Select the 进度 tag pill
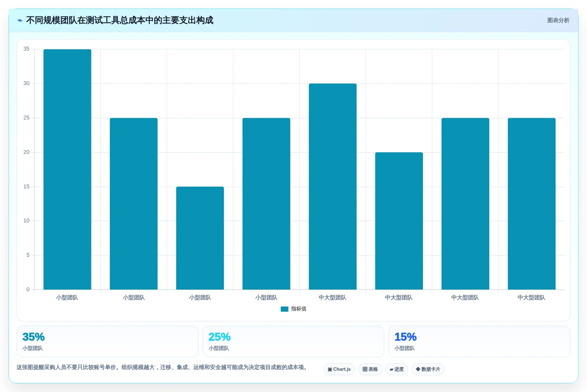Viewport: 587px width, 392px height. pyautogui.click(x=397, y=369)
